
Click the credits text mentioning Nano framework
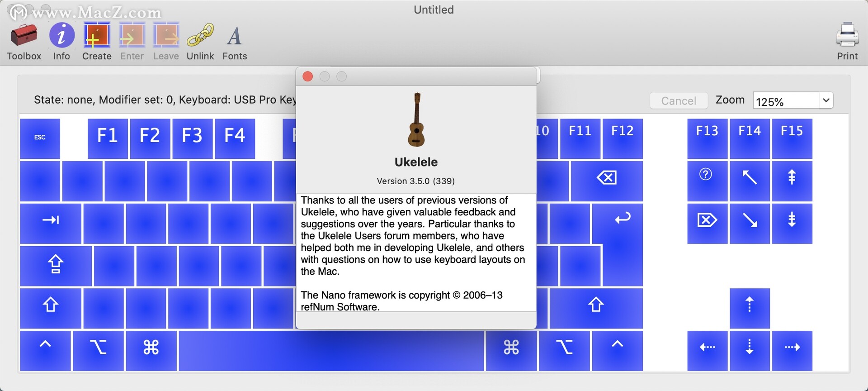[x=402, y=301]
